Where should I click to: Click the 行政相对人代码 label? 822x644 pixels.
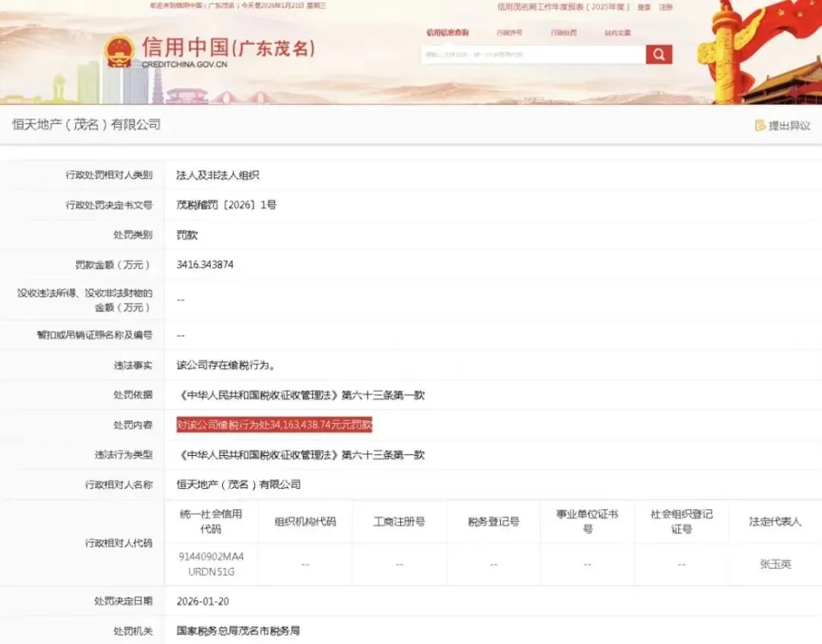click(119, 543)
